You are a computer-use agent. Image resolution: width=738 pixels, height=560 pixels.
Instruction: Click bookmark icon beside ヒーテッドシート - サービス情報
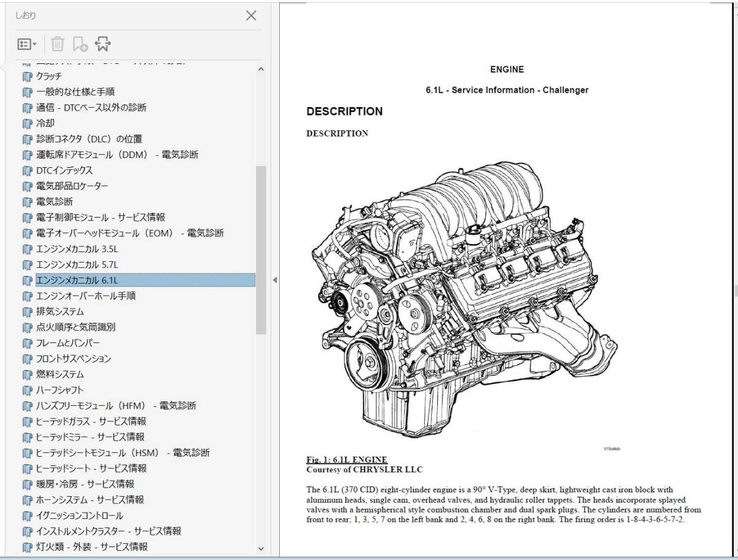pyautogui.click(x=26, y=468)
